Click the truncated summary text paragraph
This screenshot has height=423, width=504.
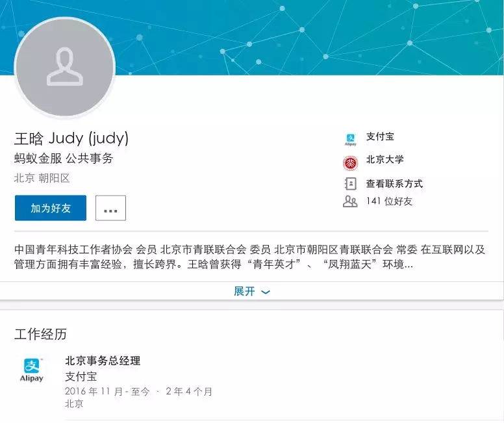point(250,257)
